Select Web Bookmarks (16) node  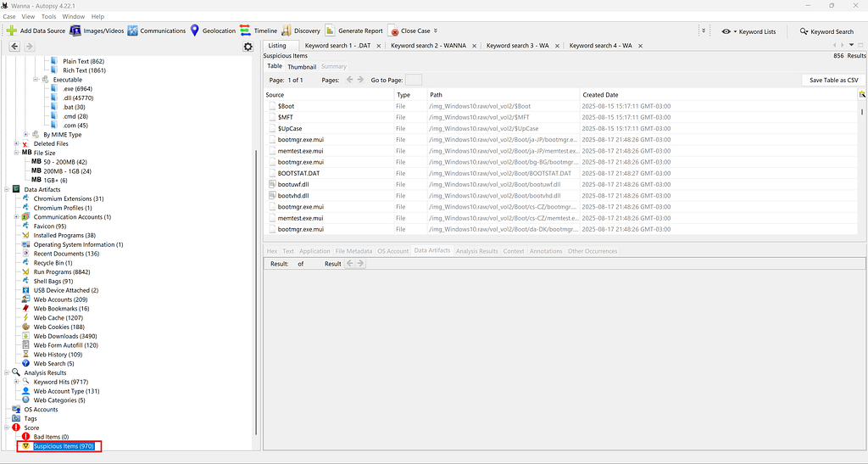61,309
